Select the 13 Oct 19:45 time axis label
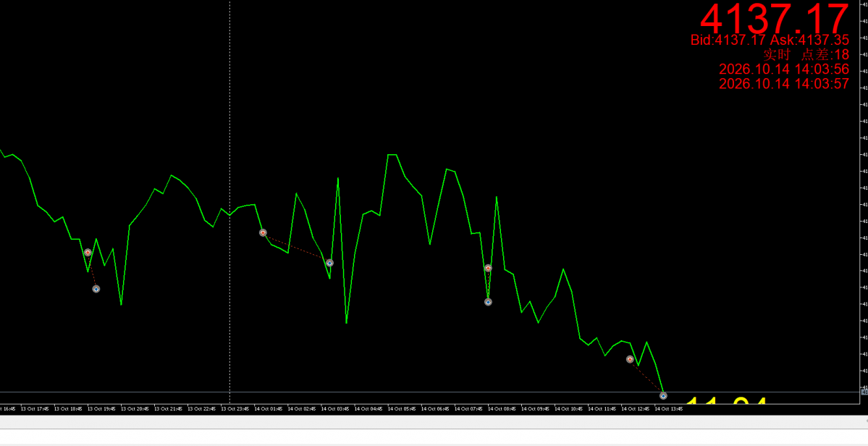 pos(101,409)
